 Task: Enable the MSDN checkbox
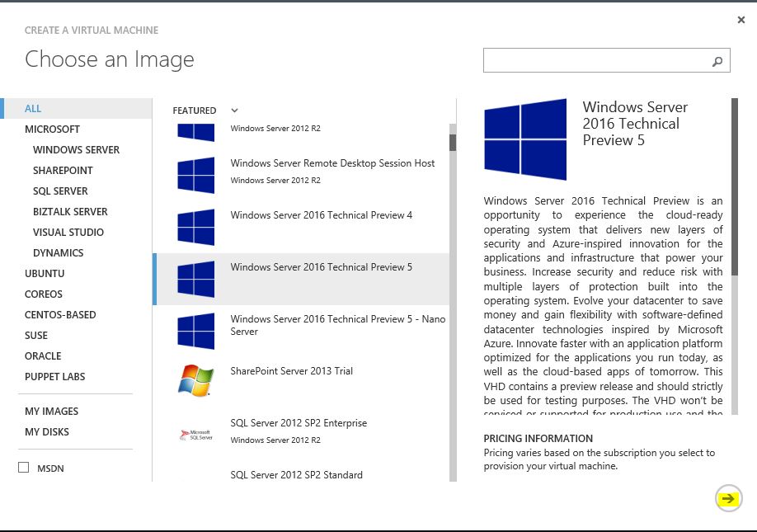pyautogui.click(x=23, y=468)
